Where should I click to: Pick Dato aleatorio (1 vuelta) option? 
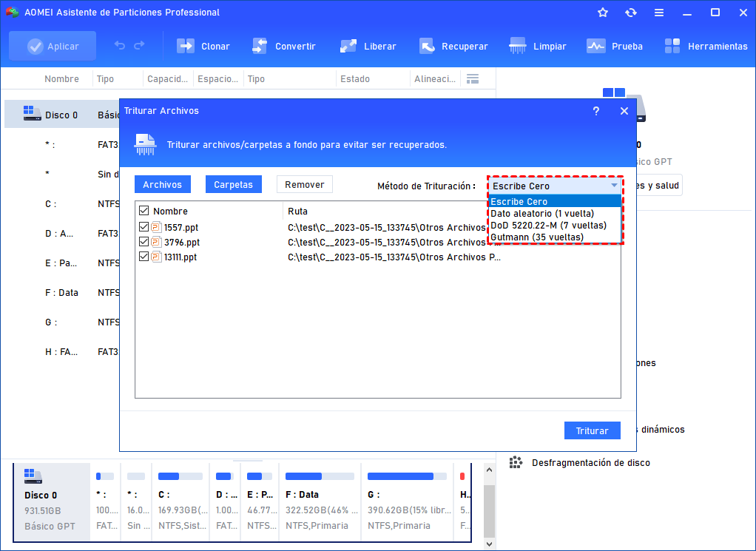click(541, 213)
